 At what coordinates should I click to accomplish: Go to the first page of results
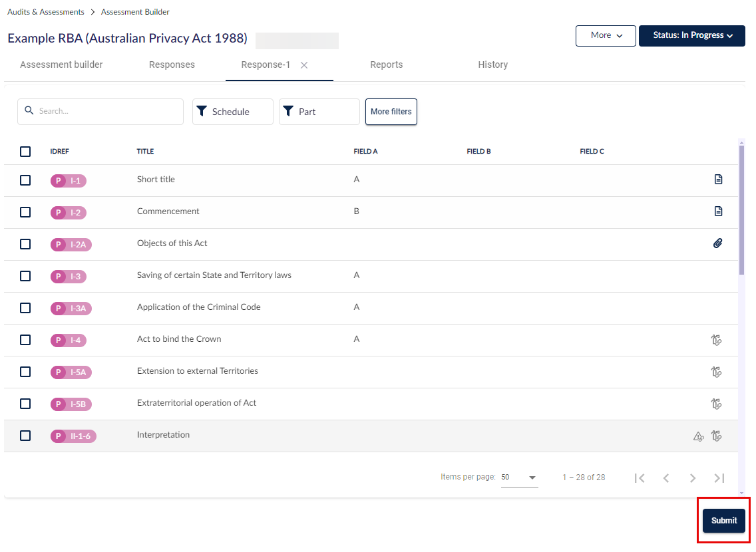(x=640, y=478)
